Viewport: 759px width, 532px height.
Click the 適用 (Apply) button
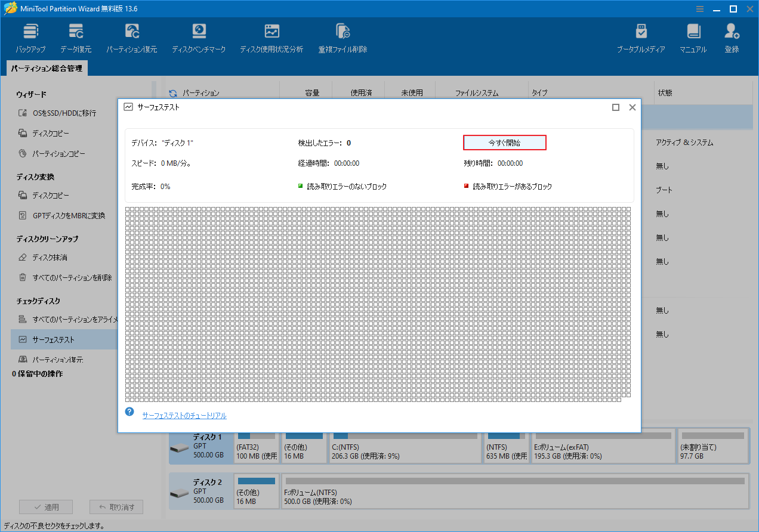pyautogui.click(x=46, y=506)
